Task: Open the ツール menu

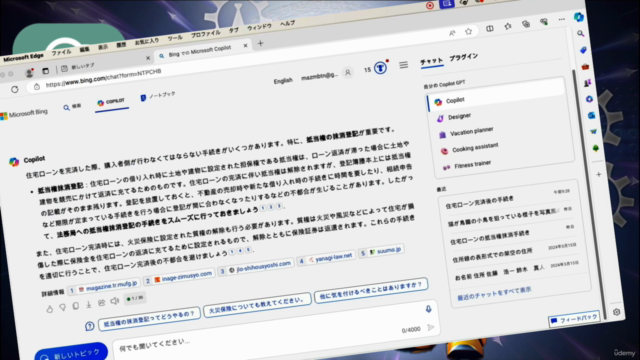Action: [x=175, y=38]
